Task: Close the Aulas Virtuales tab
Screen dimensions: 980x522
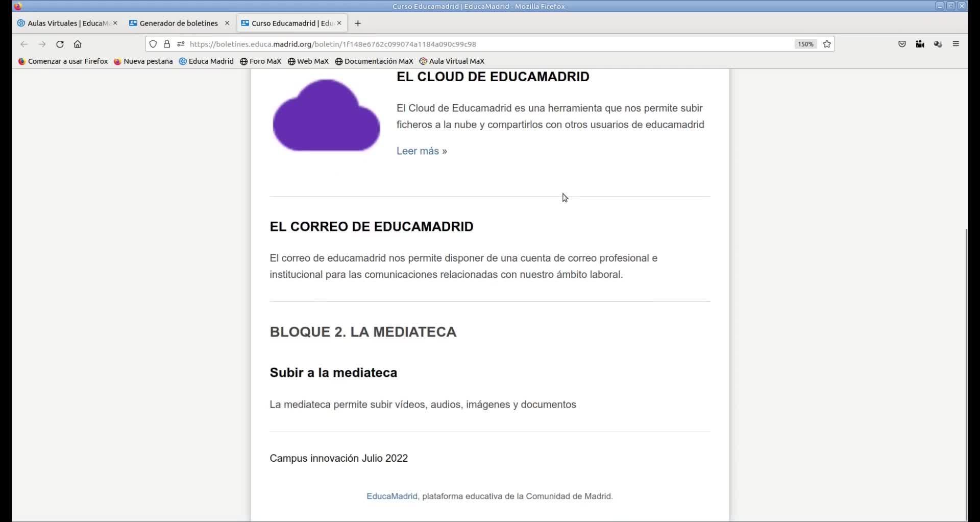Action: point(115,23)
